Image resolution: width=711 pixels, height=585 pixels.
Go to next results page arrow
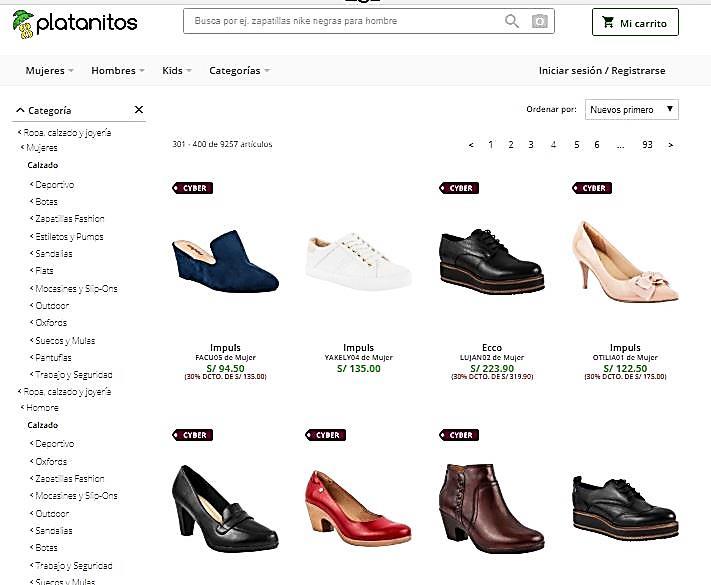(x=671, y=145)
